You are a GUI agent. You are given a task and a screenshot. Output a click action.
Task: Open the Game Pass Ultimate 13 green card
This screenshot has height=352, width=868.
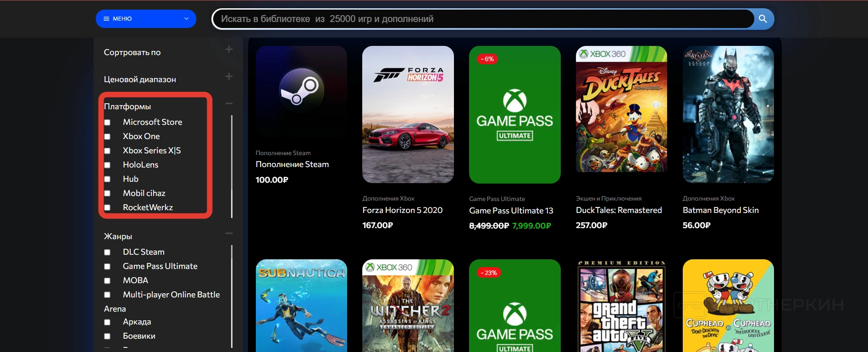coord(515,115)
